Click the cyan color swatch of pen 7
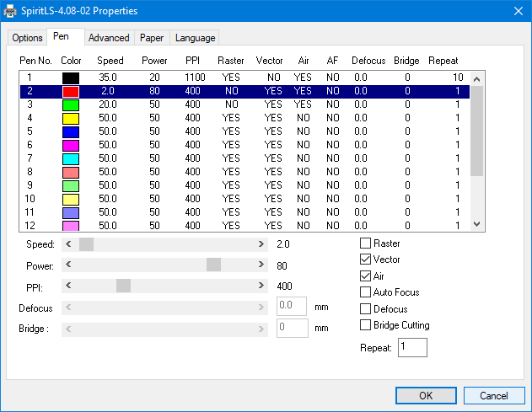 71,158
